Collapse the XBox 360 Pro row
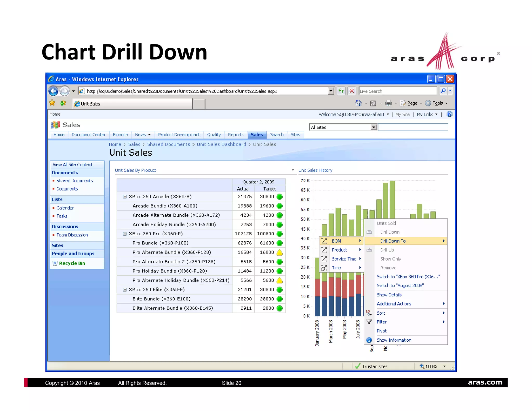 tap(125, 234)
